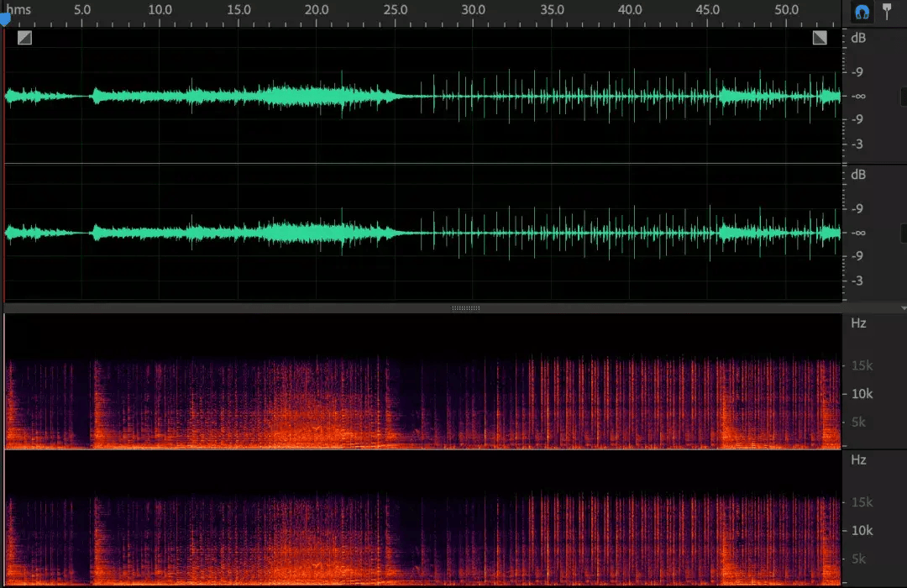Click the dB label of the bottom channel scale
The width and height of the screenshot is (907, 588).
coord(858,175)
